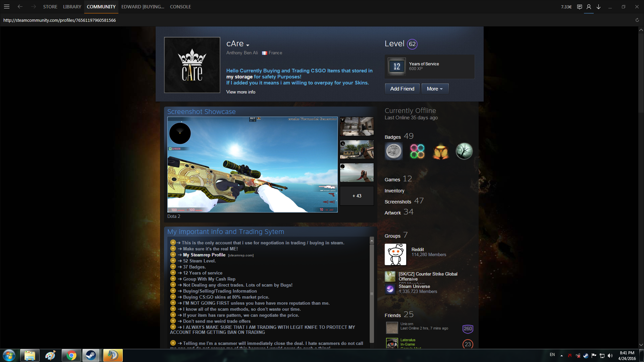Open the LIBRARY tab
The image size is (644, 362).
[x=72, y=7]
